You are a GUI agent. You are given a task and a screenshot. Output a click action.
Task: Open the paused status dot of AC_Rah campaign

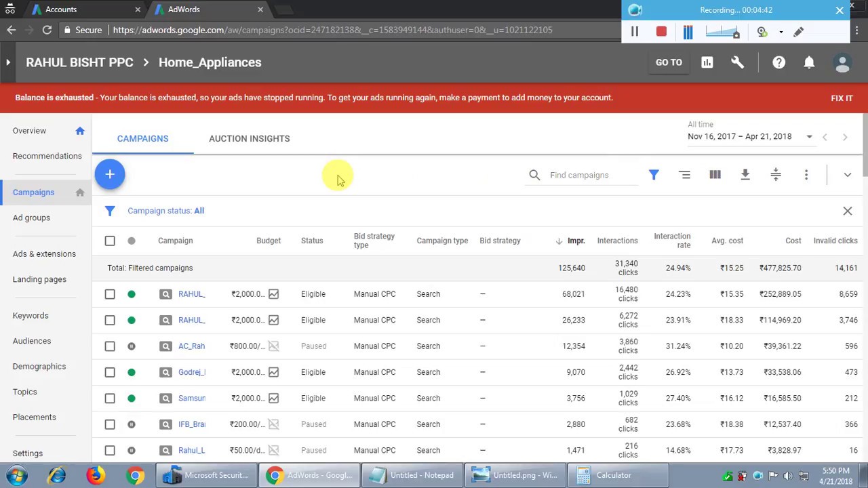(132, 346)
